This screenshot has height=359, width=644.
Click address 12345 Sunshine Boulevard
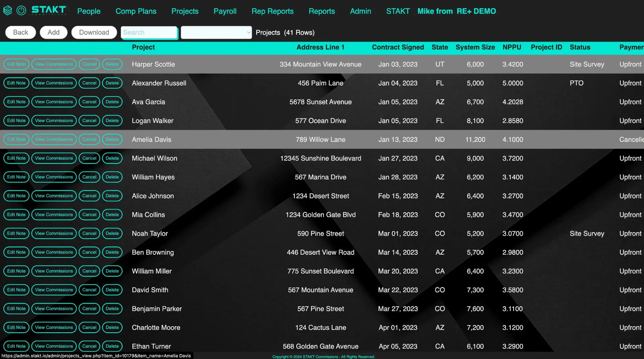pos(321,158)
